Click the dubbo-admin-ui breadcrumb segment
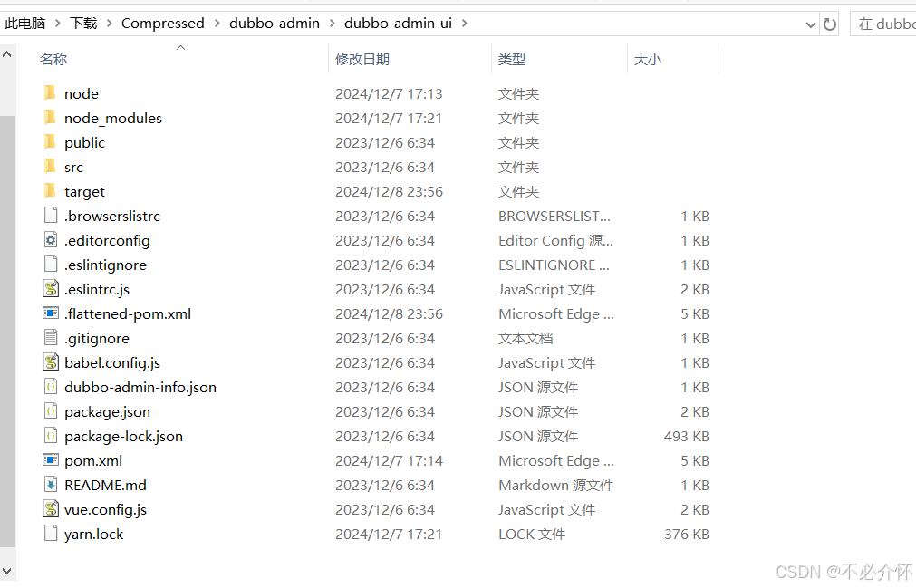916x588 pixels. tap(399, 24)
